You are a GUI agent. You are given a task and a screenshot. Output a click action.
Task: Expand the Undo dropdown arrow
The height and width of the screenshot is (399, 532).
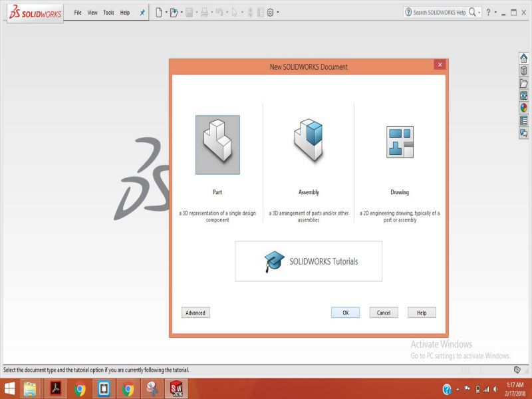click(227, 13)
